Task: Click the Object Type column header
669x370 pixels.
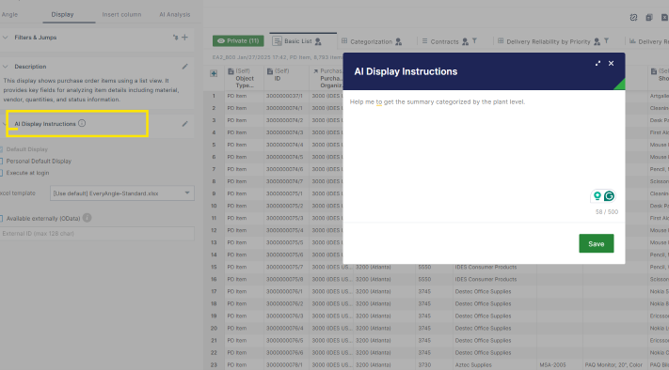Action: coord(244,79)
